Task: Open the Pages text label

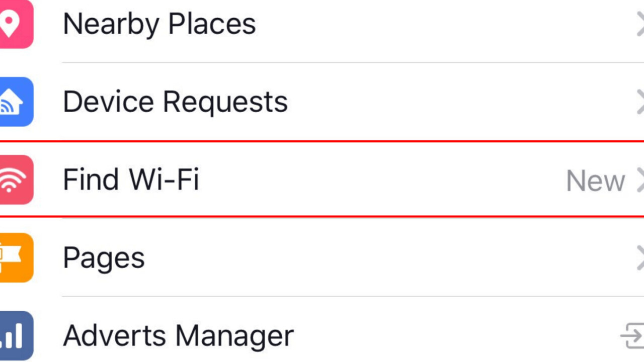Action: (x=104, y=258)
